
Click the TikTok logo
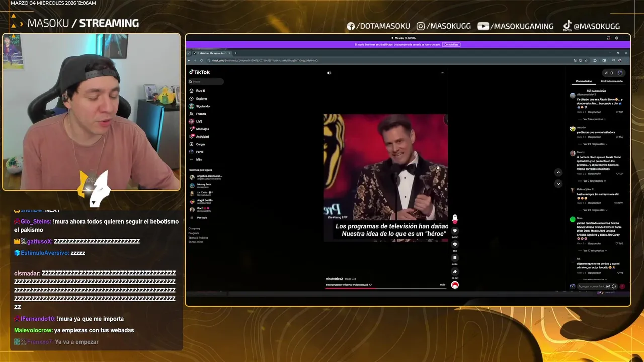click(200, 72)
